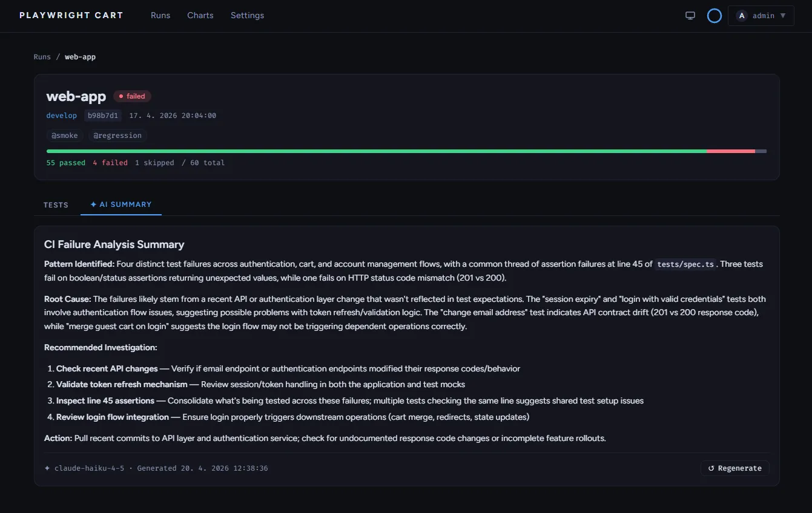
Task: Click the admin avatar letter A
Action: (x=742, y=16)
